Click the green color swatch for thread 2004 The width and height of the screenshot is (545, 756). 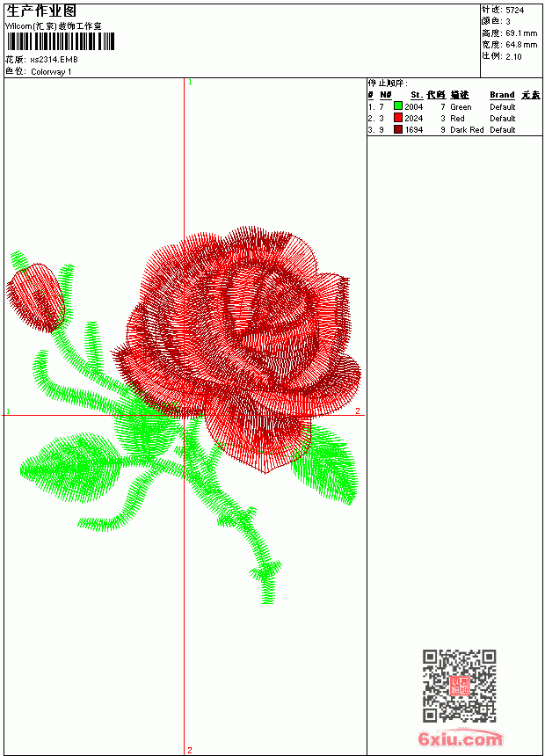tap(398, 106)
